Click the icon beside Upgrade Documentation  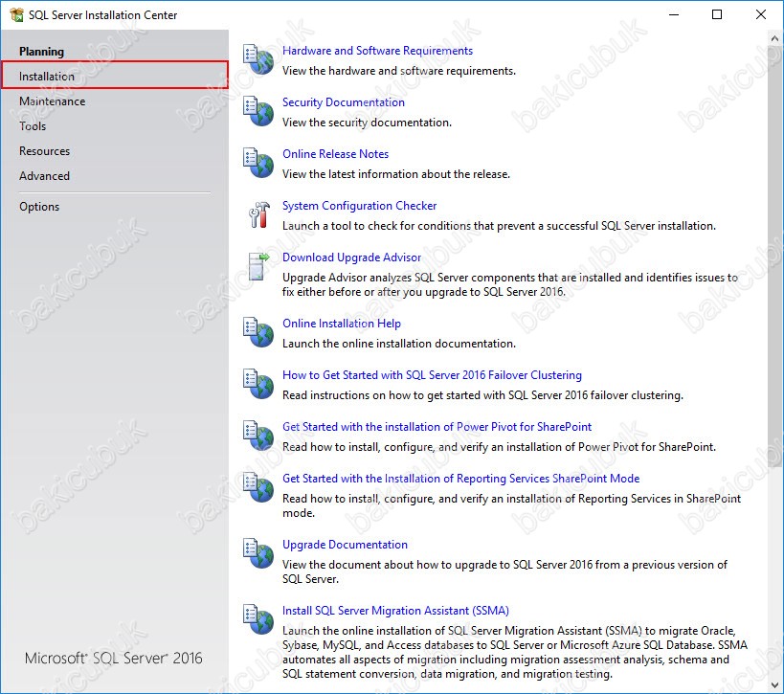(x=258, y=552)
